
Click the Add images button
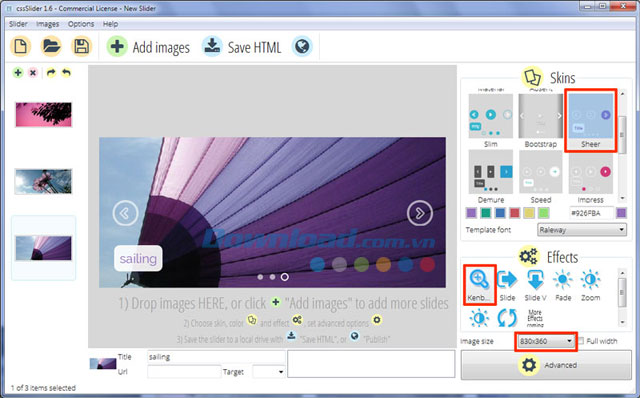click(x=148, y=47)
